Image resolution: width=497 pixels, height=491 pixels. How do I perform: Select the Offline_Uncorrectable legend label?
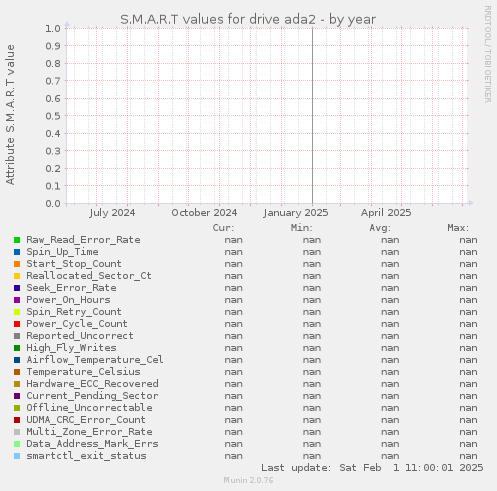pos(89,408)
